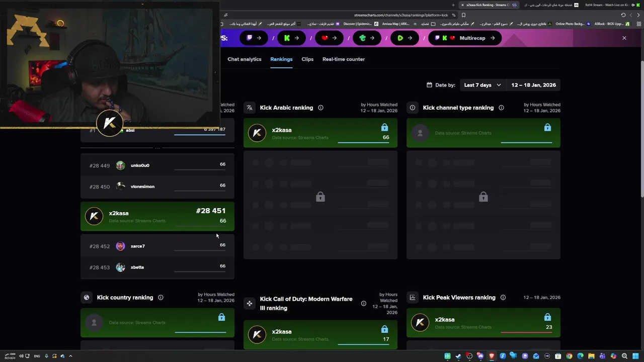Click the Kick country ranking heading
Image resolution: width=644 pixels, height=362 pixels.
(125, 298)
